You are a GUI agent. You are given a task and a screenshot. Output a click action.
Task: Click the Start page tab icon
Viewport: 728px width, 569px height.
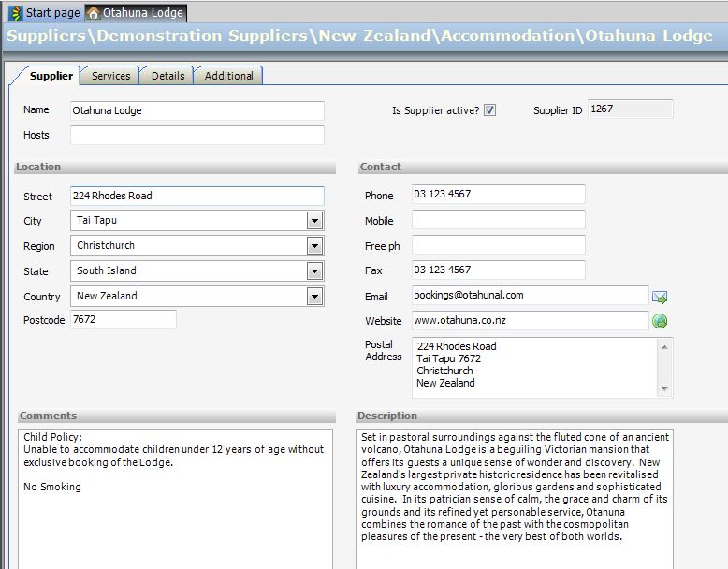[16, 13]
